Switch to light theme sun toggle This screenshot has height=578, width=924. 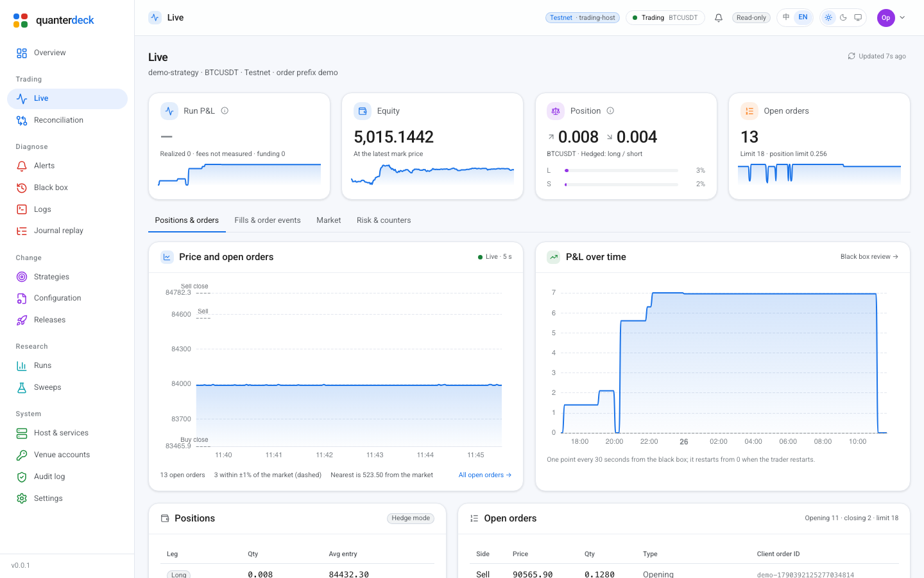(x=828, y=17)
